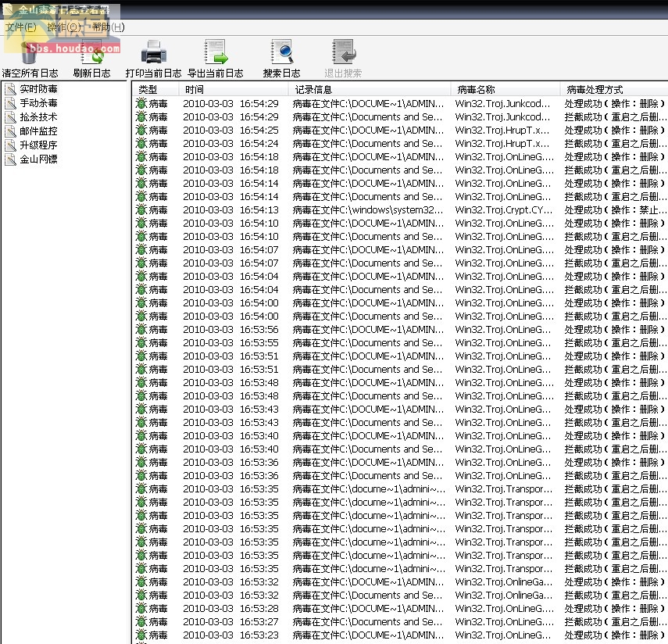
Task: Select the virus bug icon in the 16:54:24 row
Action: 141,143
